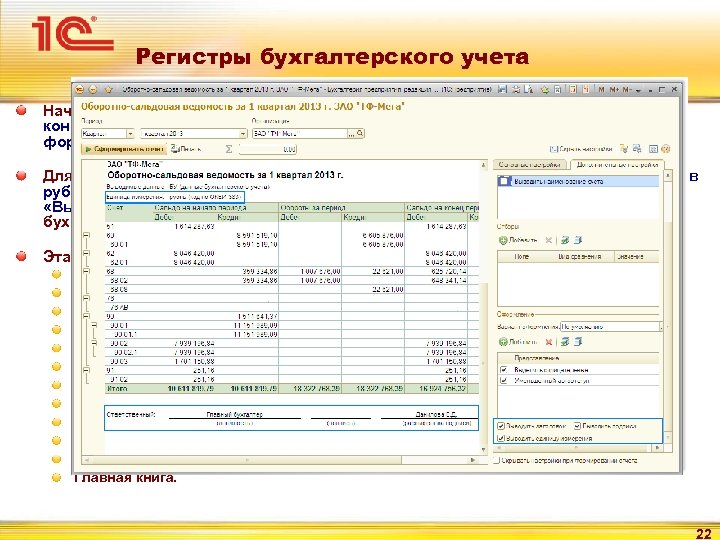Click the magnifier icon in organization field

point(360,134)
